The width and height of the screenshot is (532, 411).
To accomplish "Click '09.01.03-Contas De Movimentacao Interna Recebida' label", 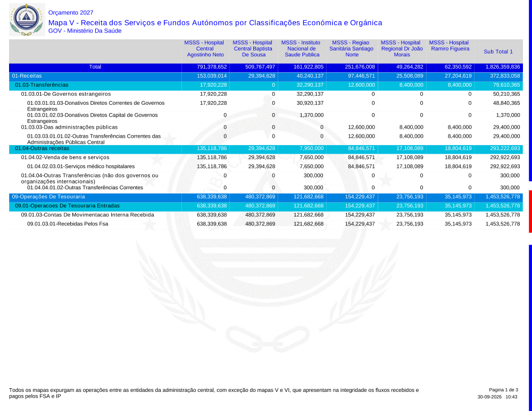I will pyautogui.click(x=88, y=215).
